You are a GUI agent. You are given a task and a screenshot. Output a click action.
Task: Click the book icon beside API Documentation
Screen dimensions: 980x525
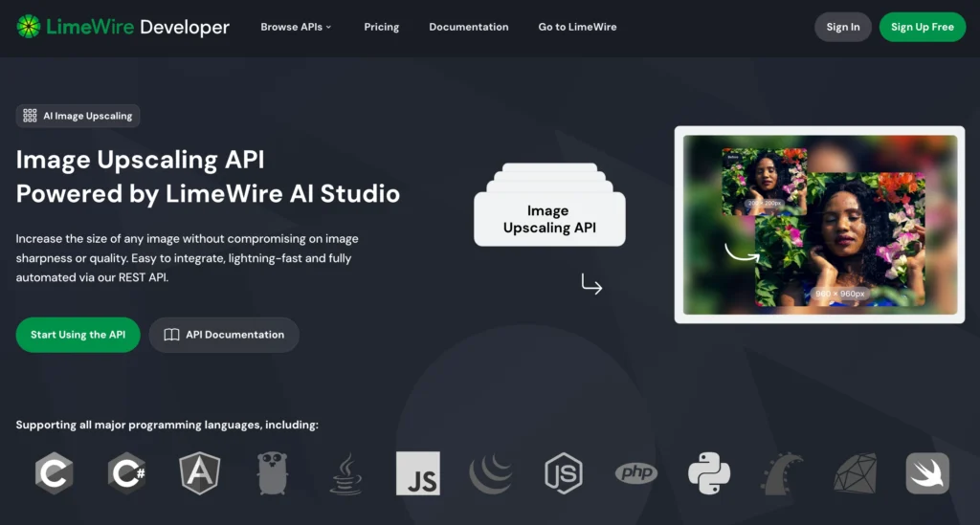[x=171, y=335]
